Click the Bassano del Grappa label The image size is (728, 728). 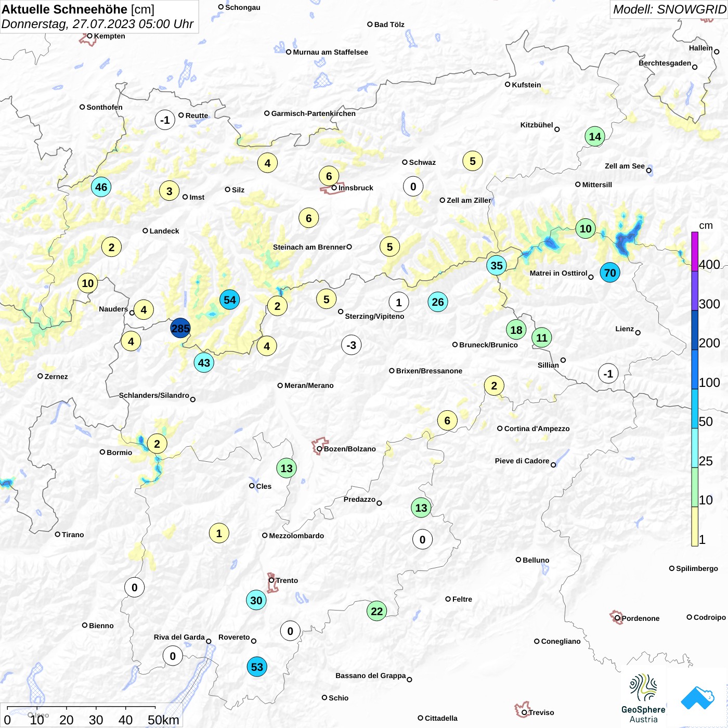pos(370,675)
